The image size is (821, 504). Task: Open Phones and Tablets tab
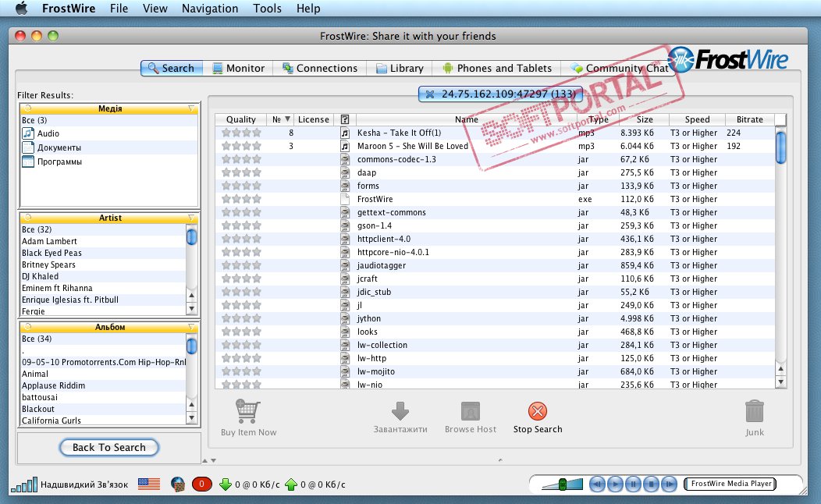(497, 68)
